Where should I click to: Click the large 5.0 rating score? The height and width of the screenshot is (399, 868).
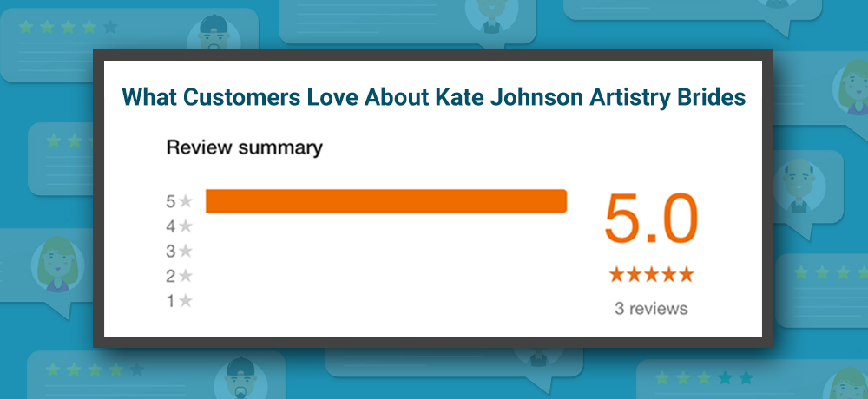651,219
